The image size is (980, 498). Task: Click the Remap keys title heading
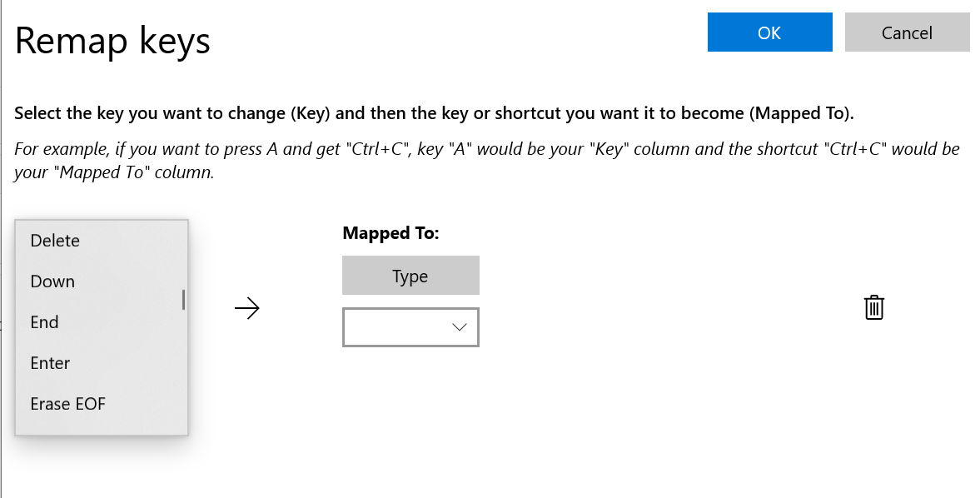(112, 40)
